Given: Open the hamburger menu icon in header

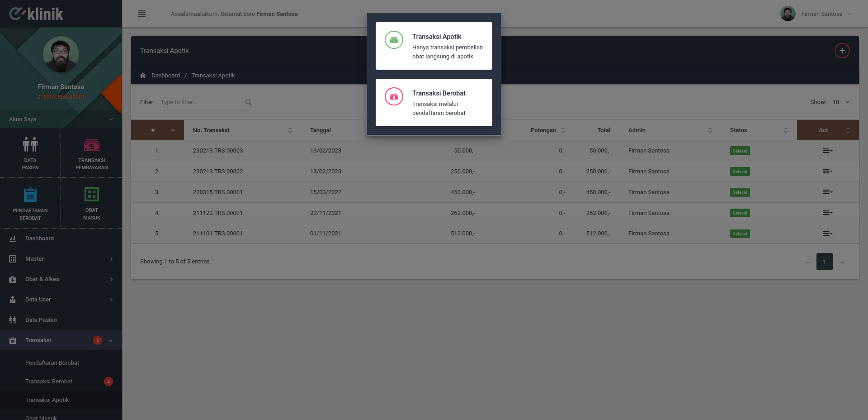Looking at the screenshot, I should tap(142, 14).
